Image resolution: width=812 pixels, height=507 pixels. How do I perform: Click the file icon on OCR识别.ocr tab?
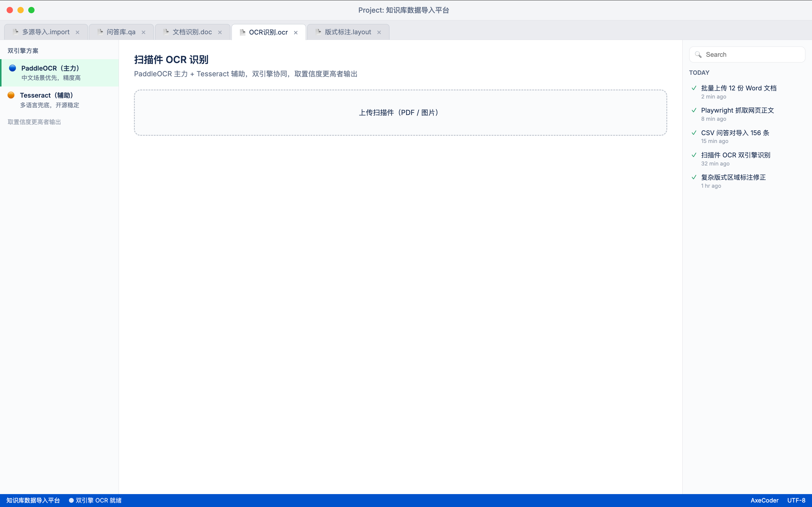coord(242,32)
